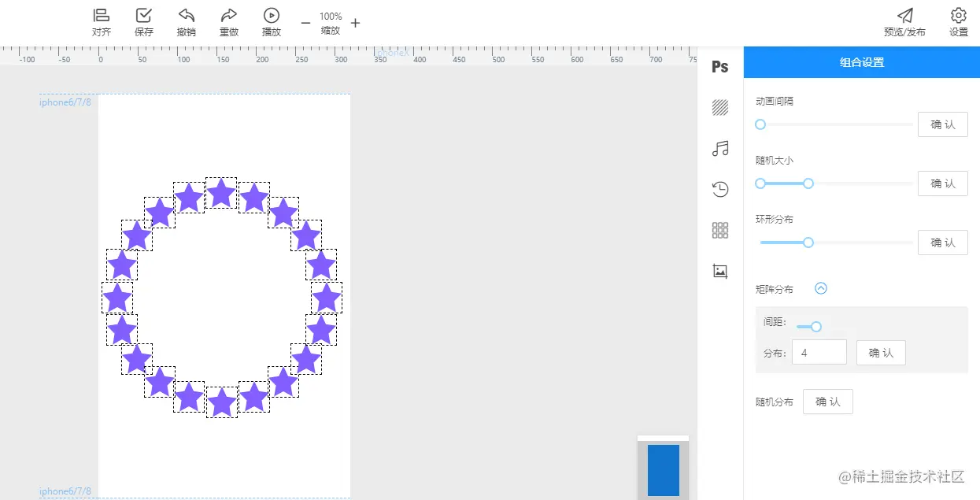The image size is (980, 500).
Task: Select the rightmost star in the ring
Action: coord(326,298)
